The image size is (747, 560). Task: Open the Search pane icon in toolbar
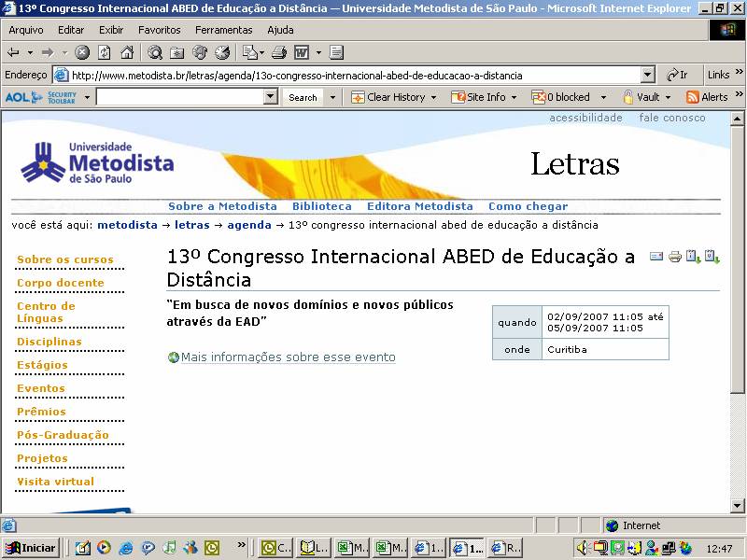[155, 52]
